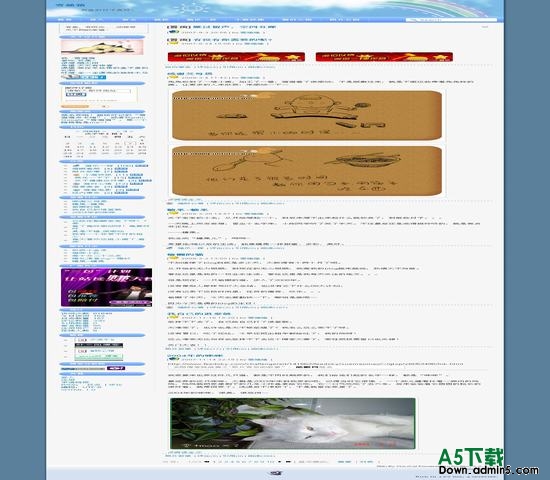The width and height of the screenshot is (550, 480).
Task: Click the blue badge button below the profile info
Action: pos(83,77)
